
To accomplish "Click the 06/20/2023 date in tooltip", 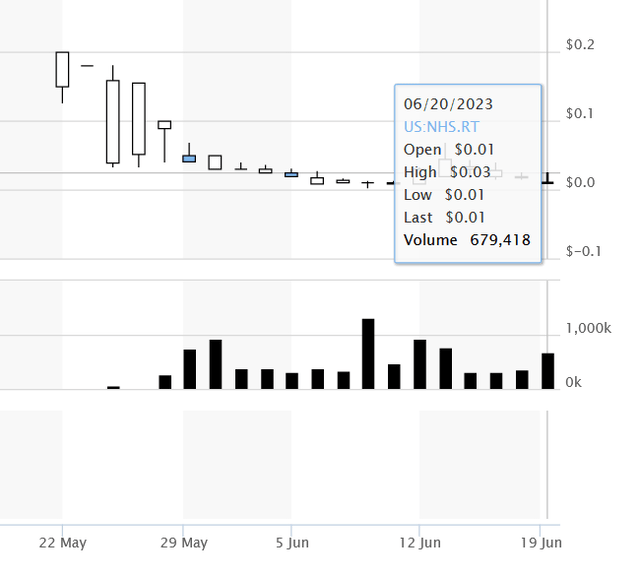I will [x=448, y=104].
